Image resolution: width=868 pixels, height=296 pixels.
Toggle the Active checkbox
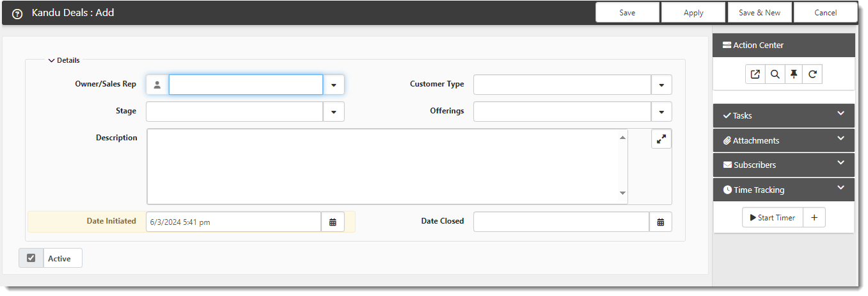click(31, 258)
